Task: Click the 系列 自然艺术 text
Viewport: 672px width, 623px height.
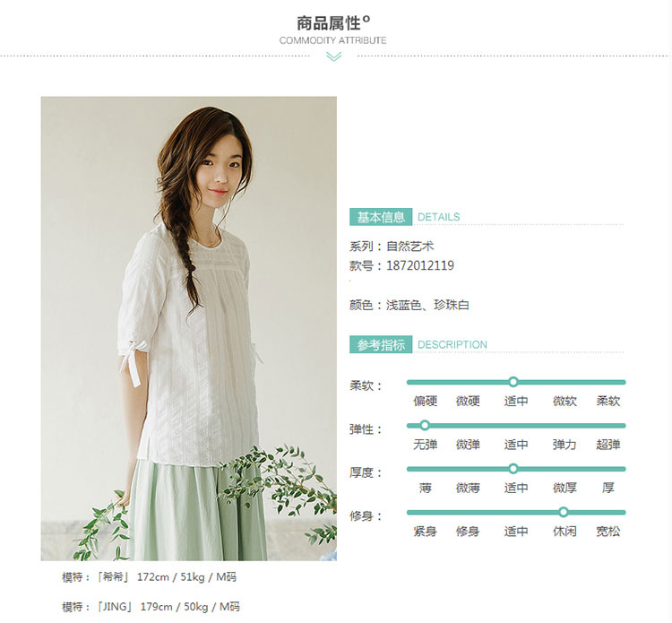Action: (392, 247)
